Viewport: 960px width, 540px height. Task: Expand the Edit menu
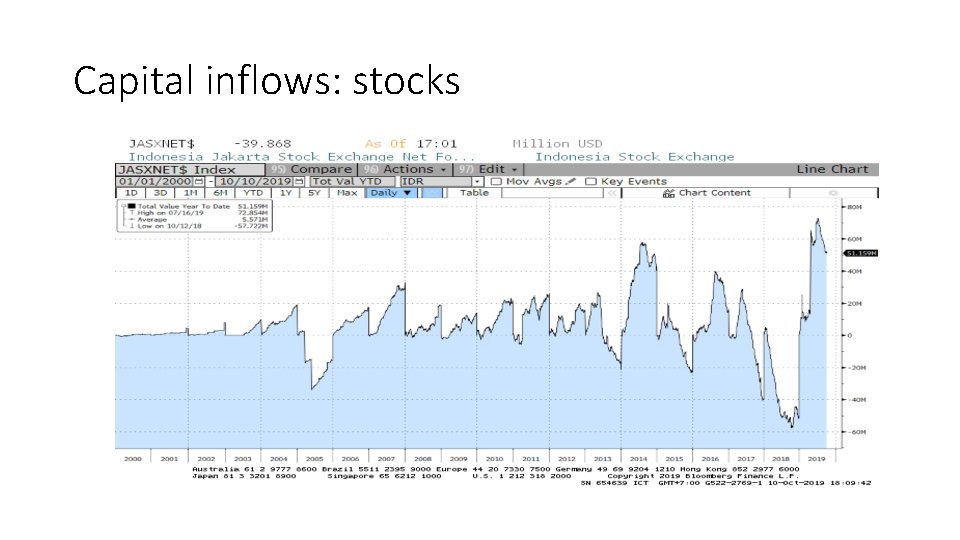pyautogui.click(x=489, y=170)
